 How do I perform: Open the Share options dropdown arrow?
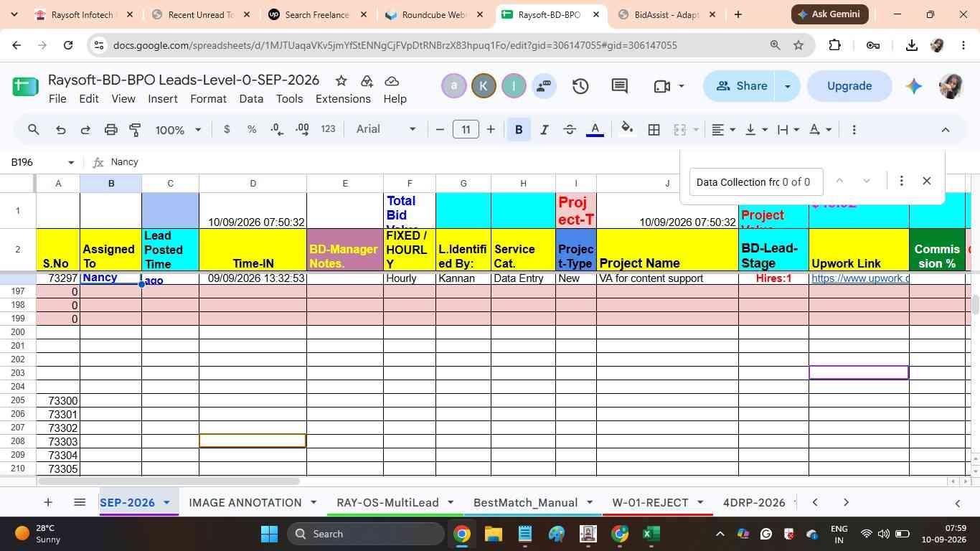(787, 86)
